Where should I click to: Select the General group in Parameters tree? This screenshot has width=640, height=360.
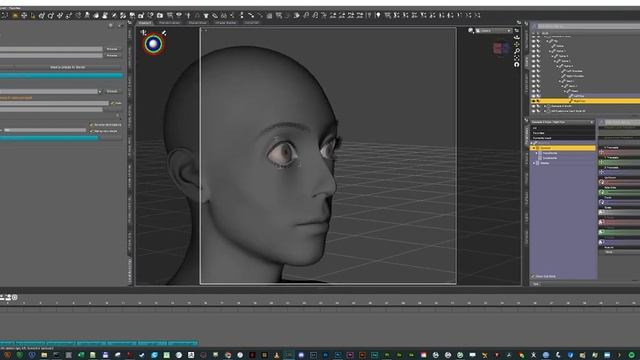tap(562, 148)
